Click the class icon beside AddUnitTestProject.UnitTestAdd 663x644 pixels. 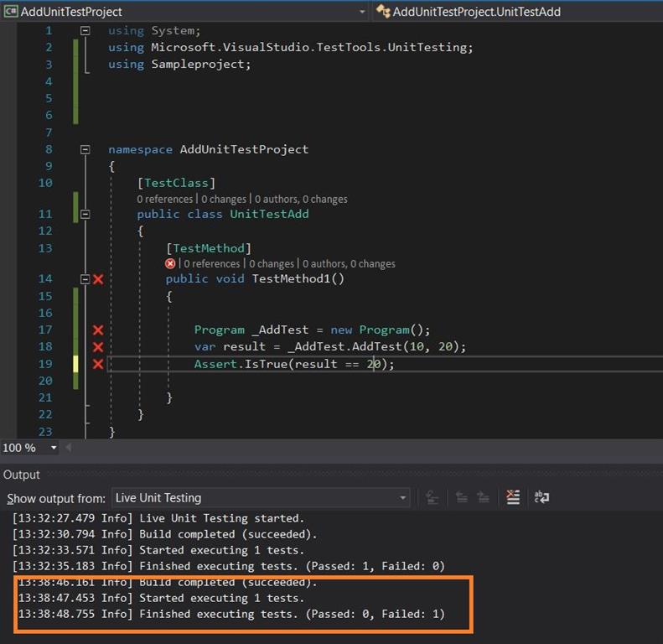383,12
